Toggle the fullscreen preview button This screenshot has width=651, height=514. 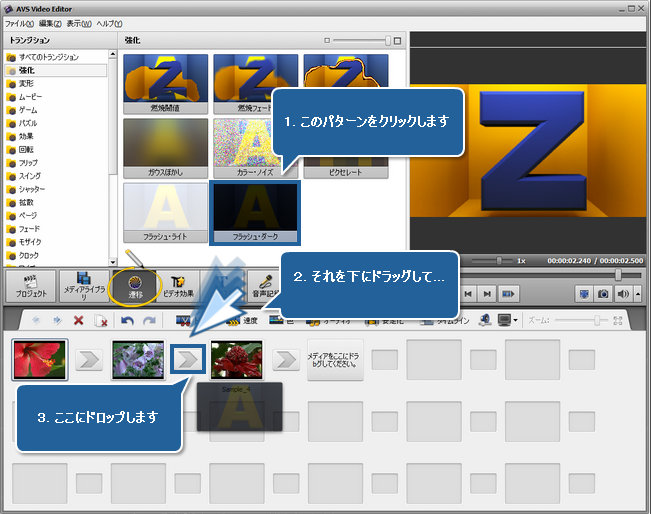(584, 294)
